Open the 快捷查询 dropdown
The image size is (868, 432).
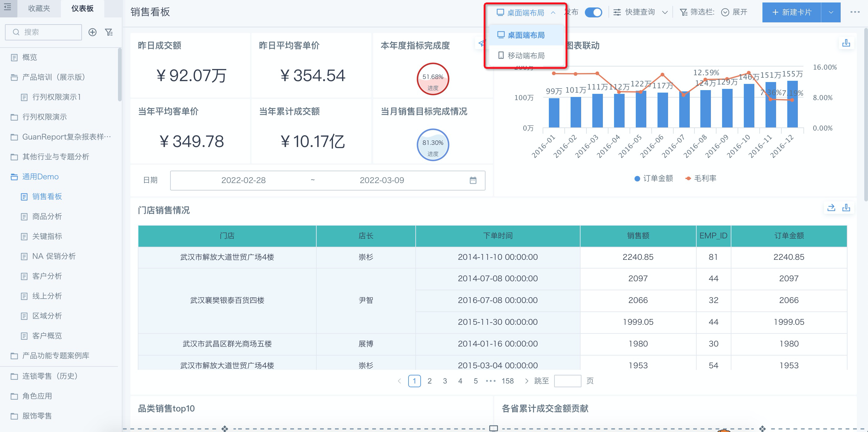coord(640,12)
